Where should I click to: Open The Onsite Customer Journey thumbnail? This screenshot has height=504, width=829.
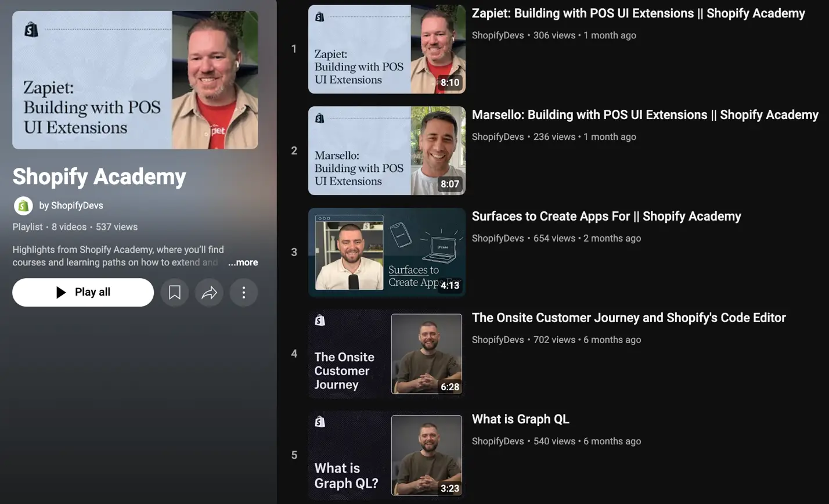(387, 354)
